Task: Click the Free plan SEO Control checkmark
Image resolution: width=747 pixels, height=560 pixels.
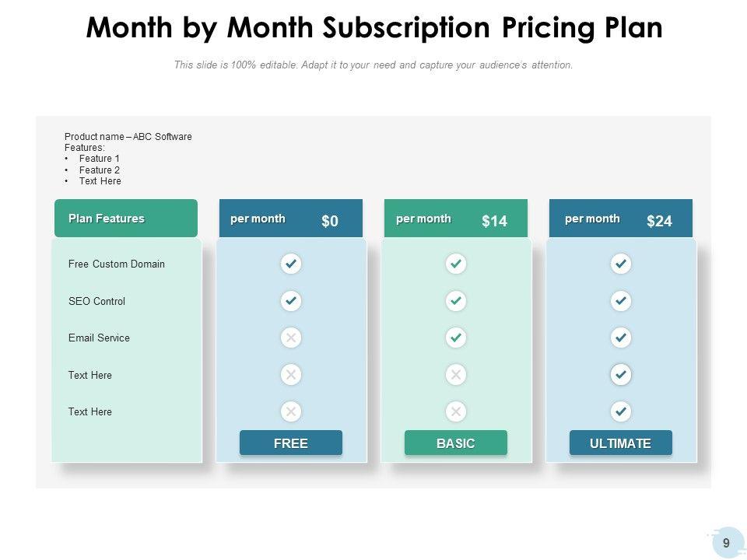Action: tap(291, 301)
